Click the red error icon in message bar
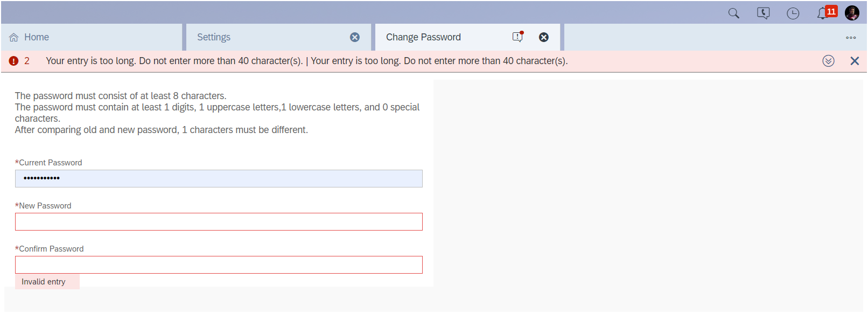Viewport: 868px width, 313px height. (x=13, y=61)
